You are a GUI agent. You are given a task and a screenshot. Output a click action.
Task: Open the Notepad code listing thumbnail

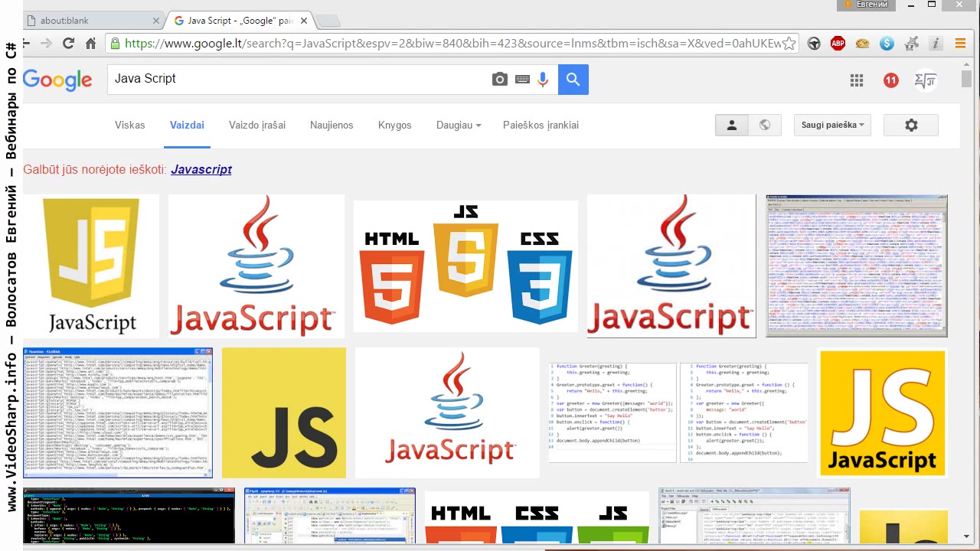coord(118,412)
